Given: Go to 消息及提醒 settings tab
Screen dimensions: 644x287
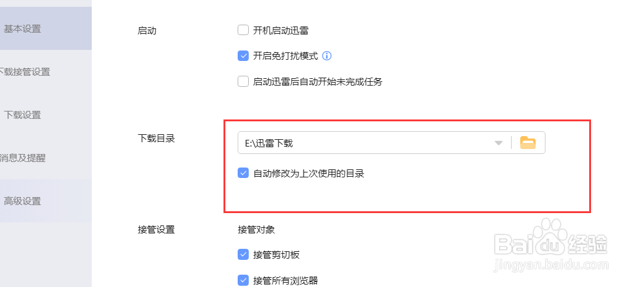Looking at the screenshot, I should tap(25, 158).
